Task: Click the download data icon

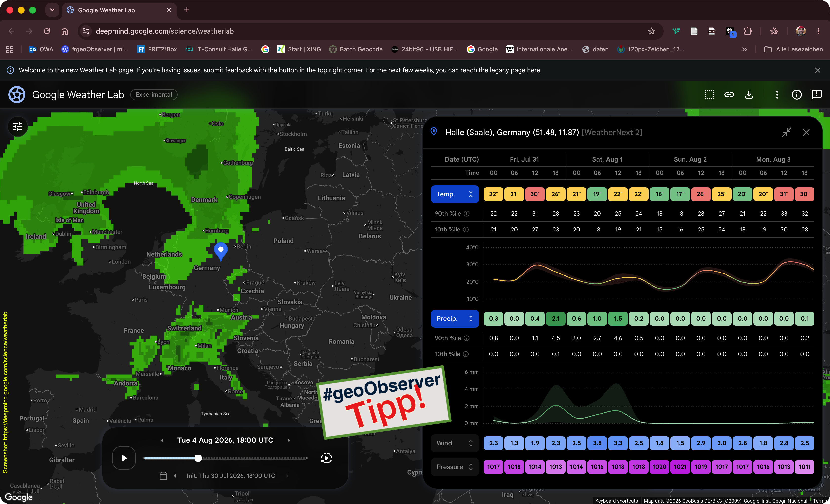Action: tap(749, 95)
